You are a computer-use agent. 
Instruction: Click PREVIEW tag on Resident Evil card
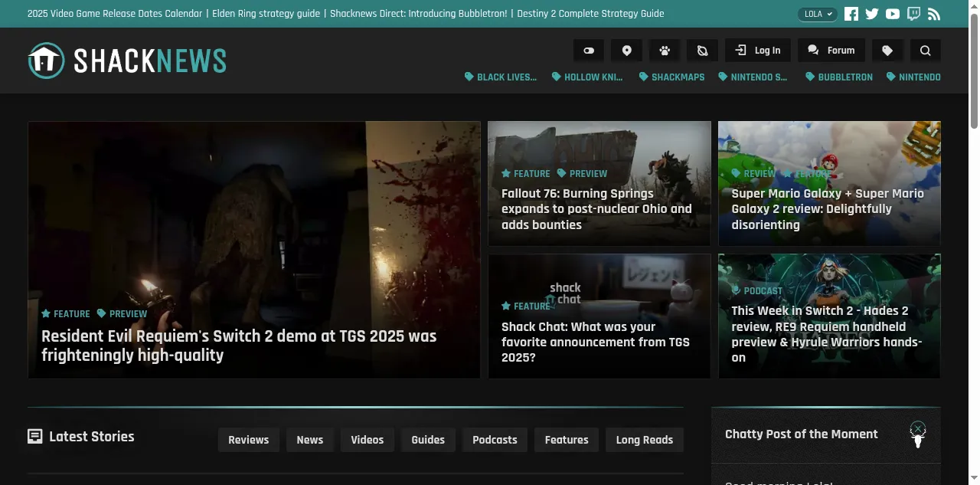pos(122,314)
